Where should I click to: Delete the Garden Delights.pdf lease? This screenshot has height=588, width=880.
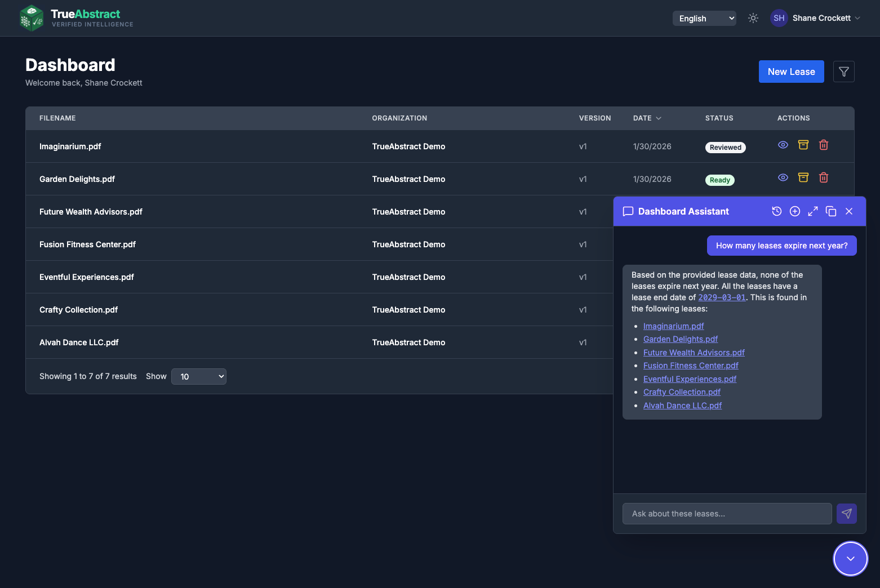tap(824, 177)
